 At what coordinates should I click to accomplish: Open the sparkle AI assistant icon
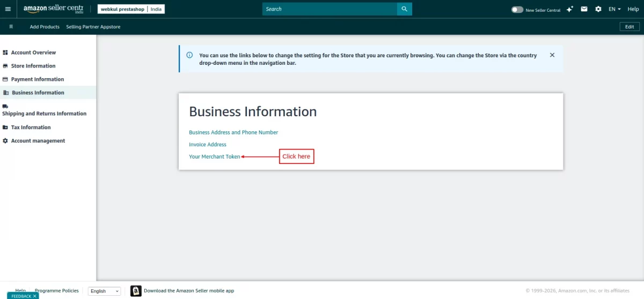point(570,9)
